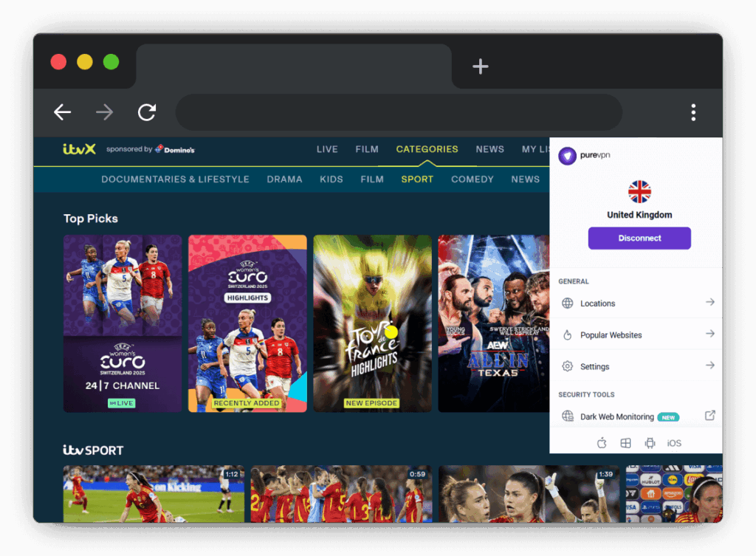Open Dark Web Monitoring external link icon
This screenshot has width=756, height=556.
pyautogui.click(x=709, y=415)
